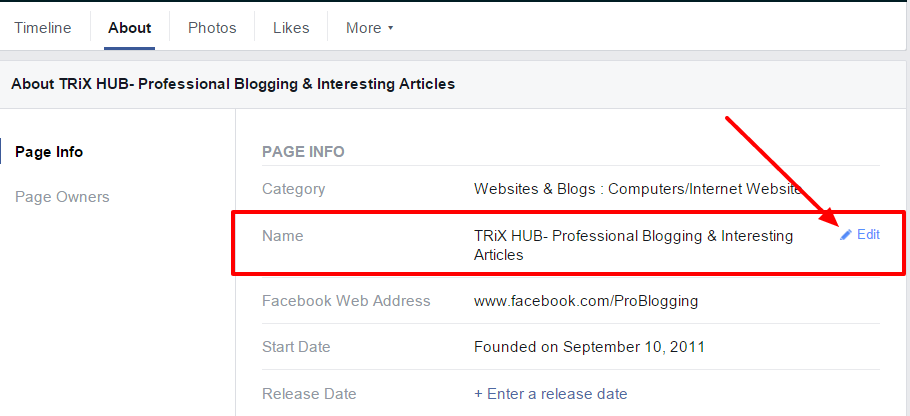The image size is (910, 416).
Task: Click the Name field label
Action: click(282, 236)
